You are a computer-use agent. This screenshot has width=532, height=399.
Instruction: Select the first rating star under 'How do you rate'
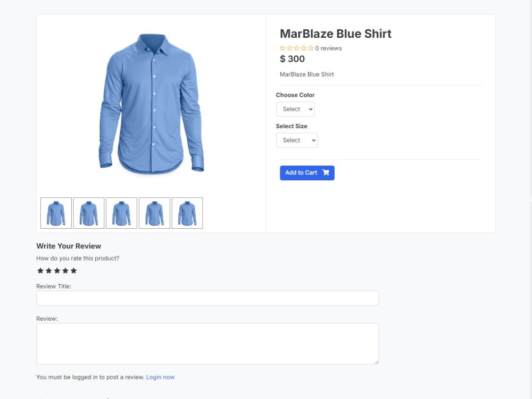pyautogui.click(x=40, y=270)
